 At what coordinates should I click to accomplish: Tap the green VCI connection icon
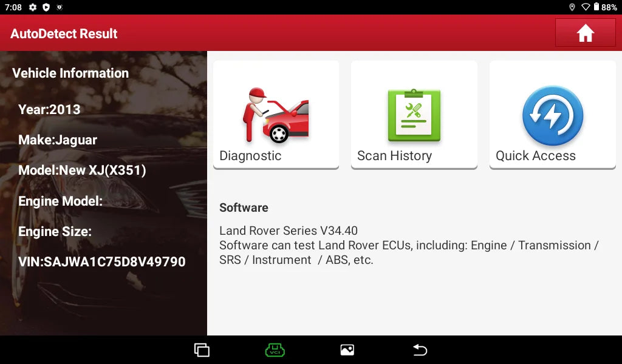[275, 350]
